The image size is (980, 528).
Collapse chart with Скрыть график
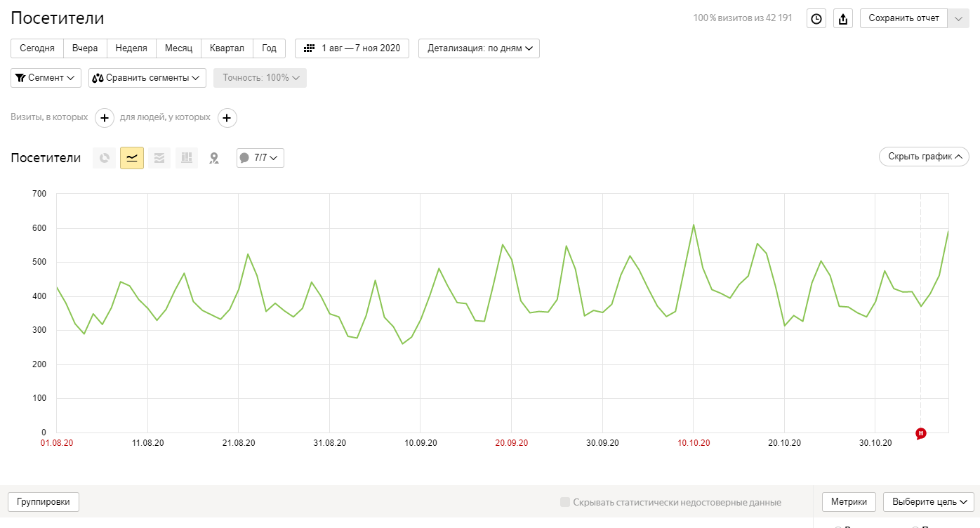[x=924, y=157]
